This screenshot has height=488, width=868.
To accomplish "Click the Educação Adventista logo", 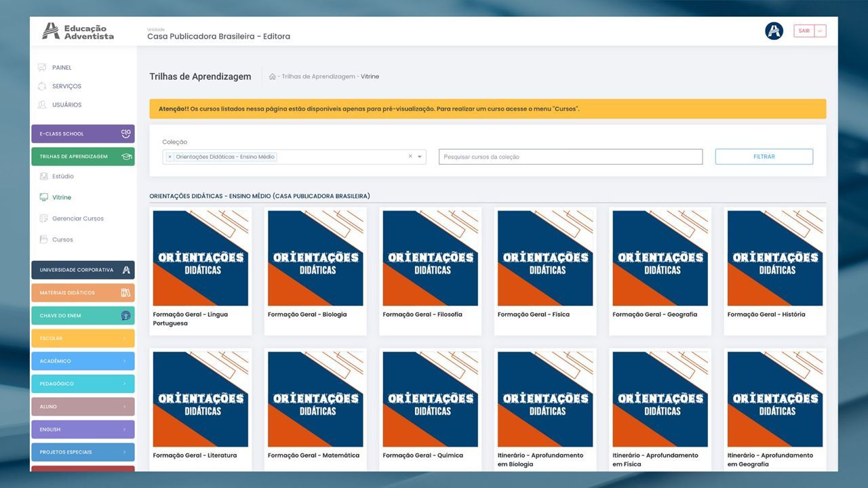I will coord(78,31).
